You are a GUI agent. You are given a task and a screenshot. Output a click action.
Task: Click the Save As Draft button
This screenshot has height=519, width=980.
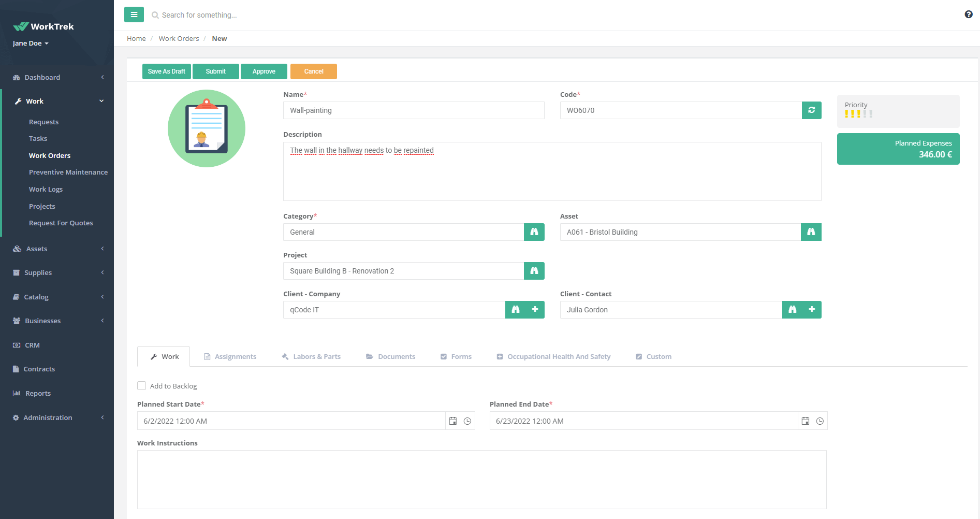(166, 71)
